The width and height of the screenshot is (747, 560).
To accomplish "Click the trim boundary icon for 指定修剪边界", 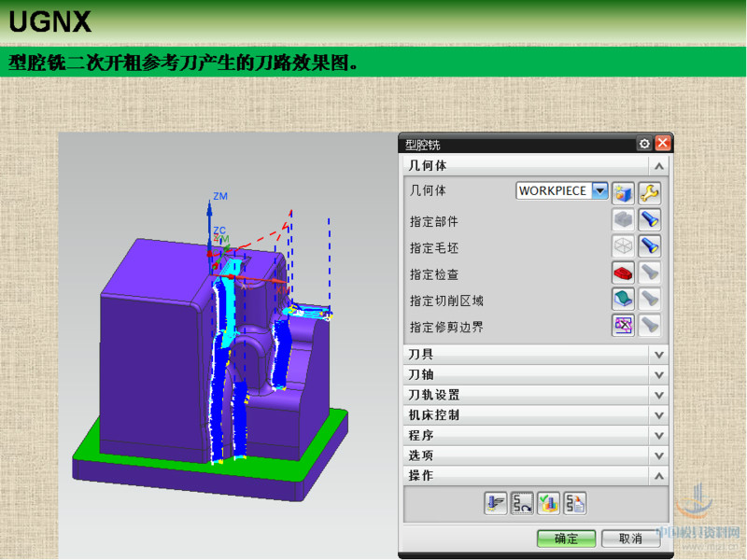I will coord(623,326).
